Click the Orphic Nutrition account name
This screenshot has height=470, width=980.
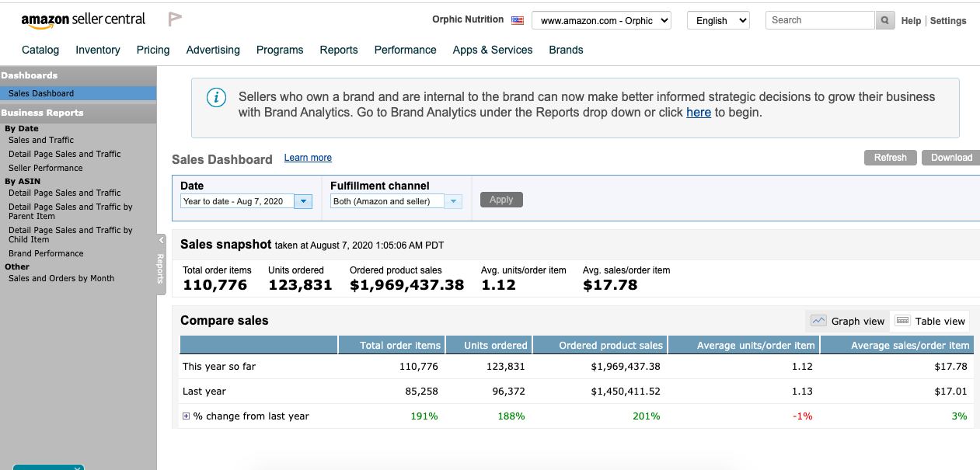point(468,19)
